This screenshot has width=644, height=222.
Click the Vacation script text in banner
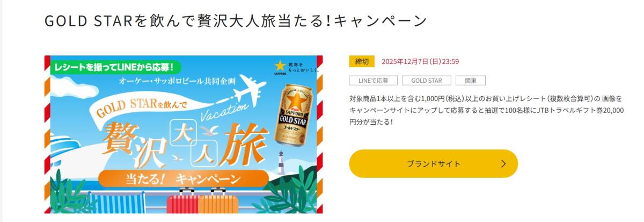click(224, 112)
